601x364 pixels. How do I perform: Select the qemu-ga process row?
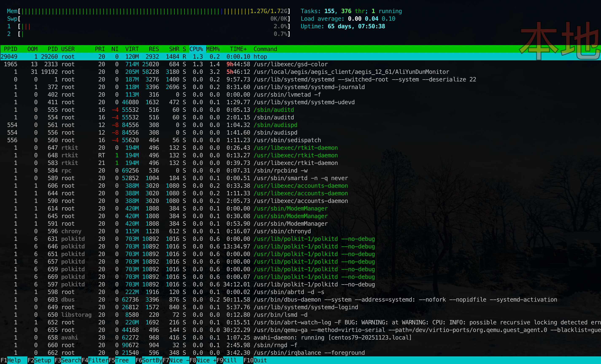[x=300, y=330]
